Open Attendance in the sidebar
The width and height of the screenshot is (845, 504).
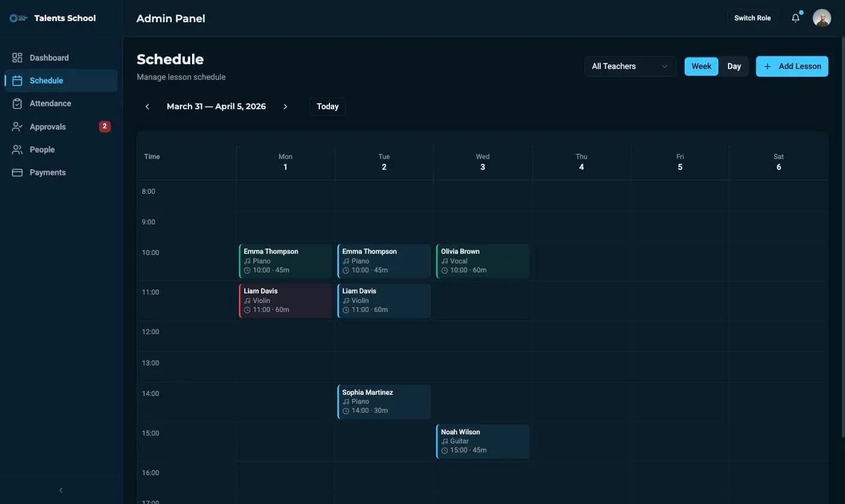click(x=61, y=103)
